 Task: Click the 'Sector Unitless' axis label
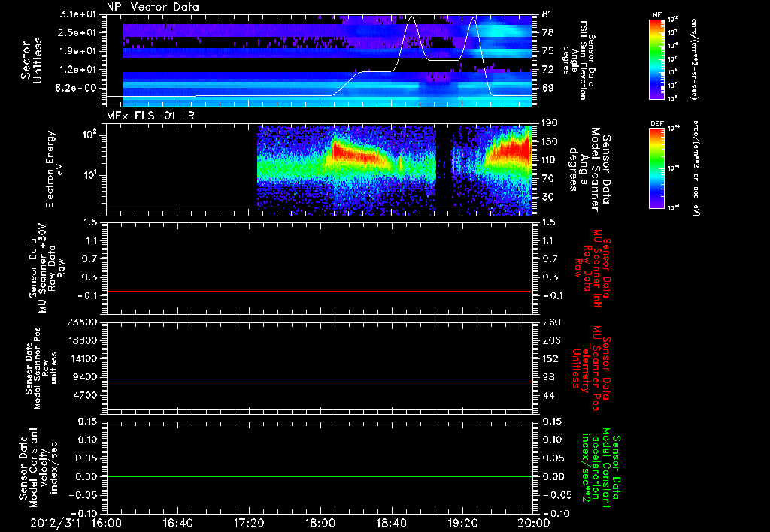tap(32, 60)
